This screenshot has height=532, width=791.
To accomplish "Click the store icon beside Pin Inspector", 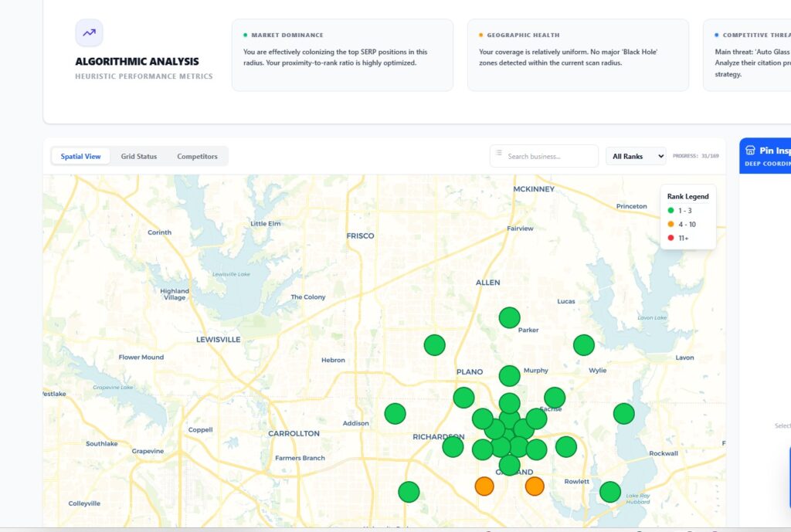I will 750,151.
